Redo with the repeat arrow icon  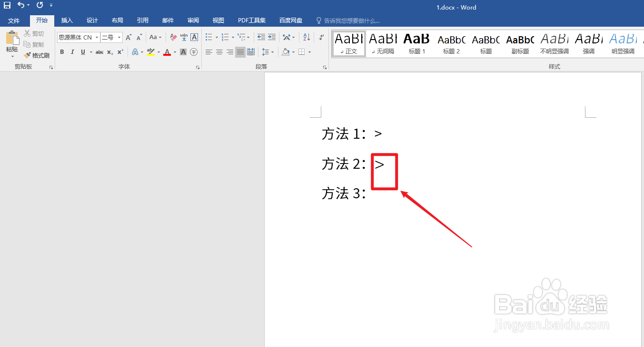[40, 5]
